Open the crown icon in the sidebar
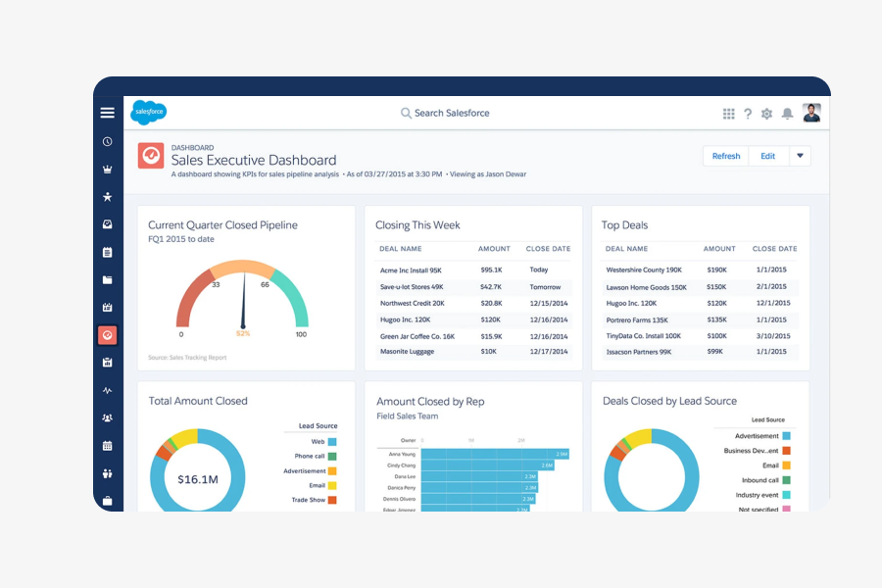This screenshot has height=588, width=882. click(x=108, y=170)
